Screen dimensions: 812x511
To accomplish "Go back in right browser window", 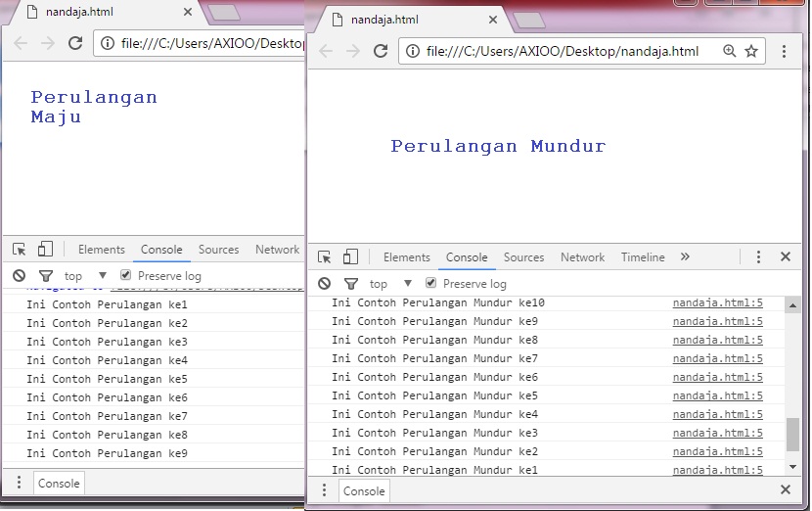I will (x=326, y=51).
